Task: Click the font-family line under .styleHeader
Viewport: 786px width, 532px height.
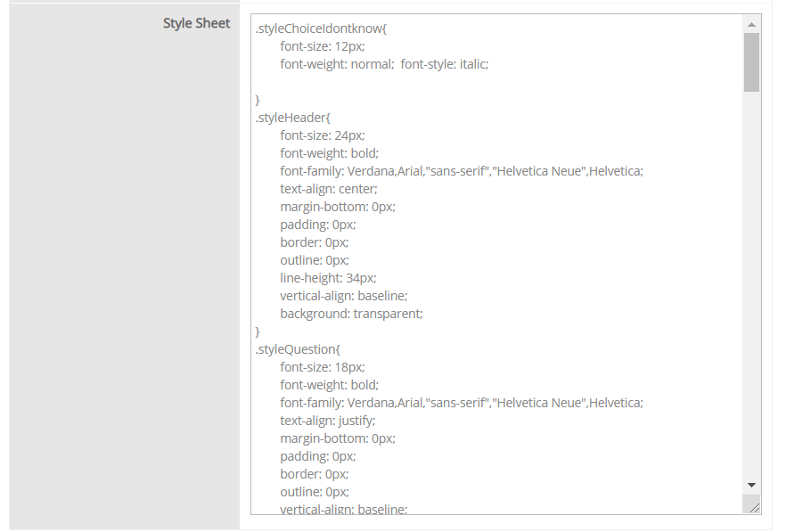Action: [461, 171]
